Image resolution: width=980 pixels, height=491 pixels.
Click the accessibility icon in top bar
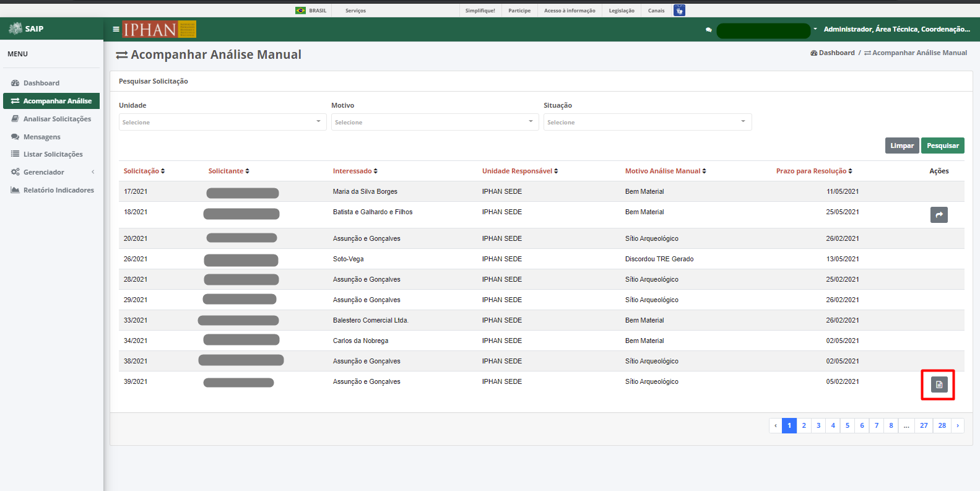pyautogui.click(x=679, y=11)
